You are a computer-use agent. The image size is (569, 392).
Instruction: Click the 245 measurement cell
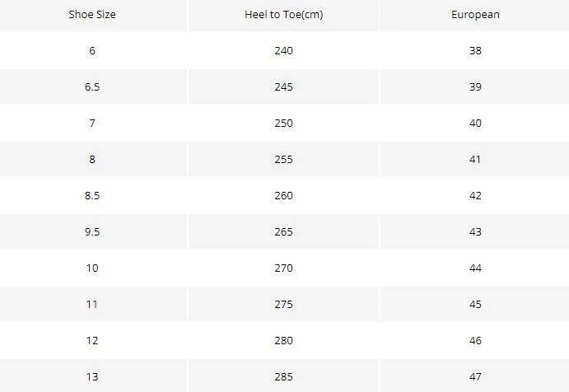(x=284, y=86)
